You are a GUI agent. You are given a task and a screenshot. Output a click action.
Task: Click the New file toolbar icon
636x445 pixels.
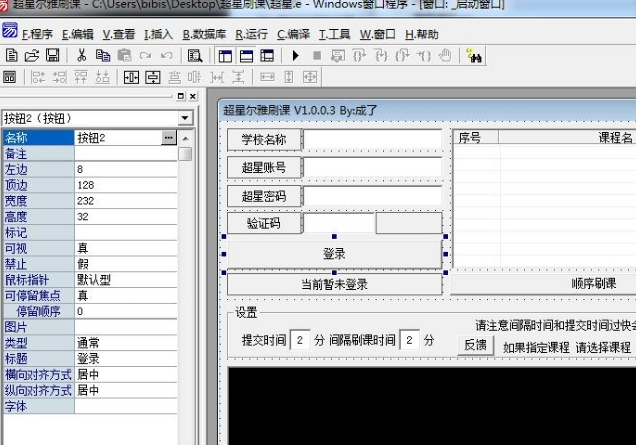[x=12, y=55]
